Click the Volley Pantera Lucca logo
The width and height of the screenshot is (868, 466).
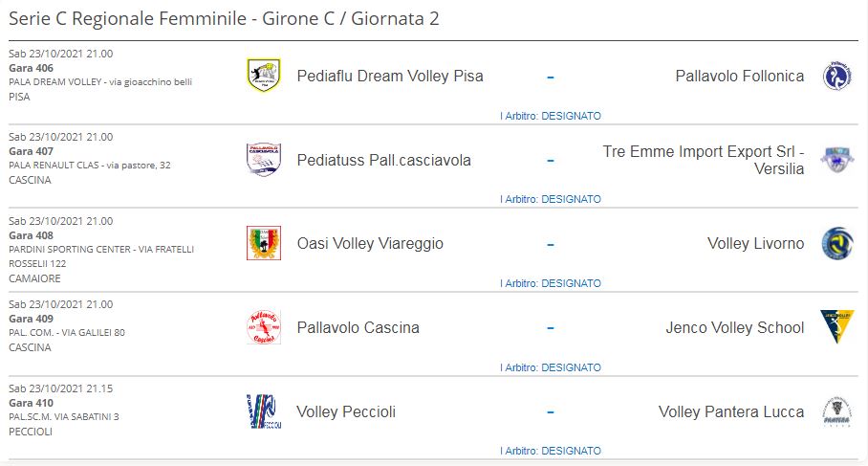[x=837, y=411]
